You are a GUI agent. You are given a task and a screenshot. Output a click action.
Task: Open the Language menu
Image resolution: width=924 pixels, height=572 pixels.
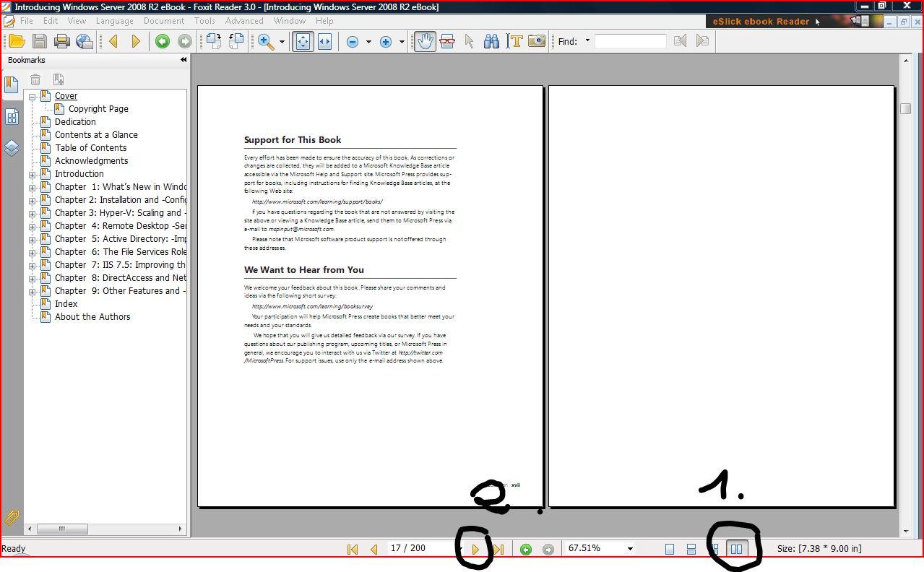(115, 21)
